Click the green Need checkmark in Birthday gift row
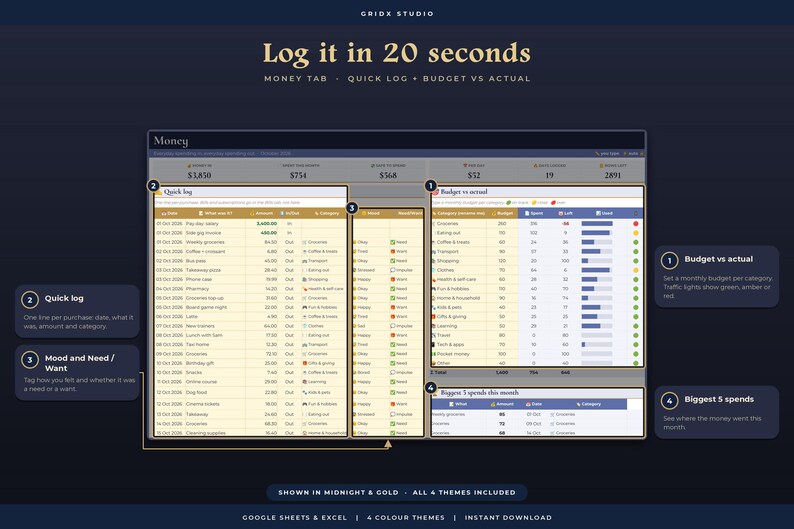The width and height of the screenshot is (794, 529). [392, 363]
